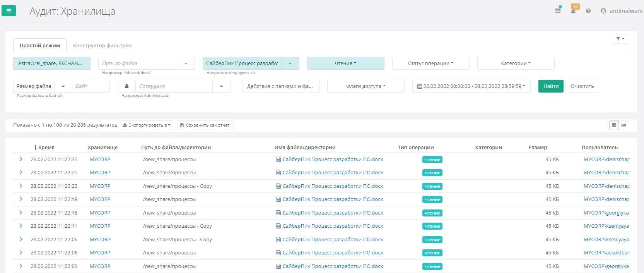Open MYCORP link in the 11:22:18 row

[100, 213]
